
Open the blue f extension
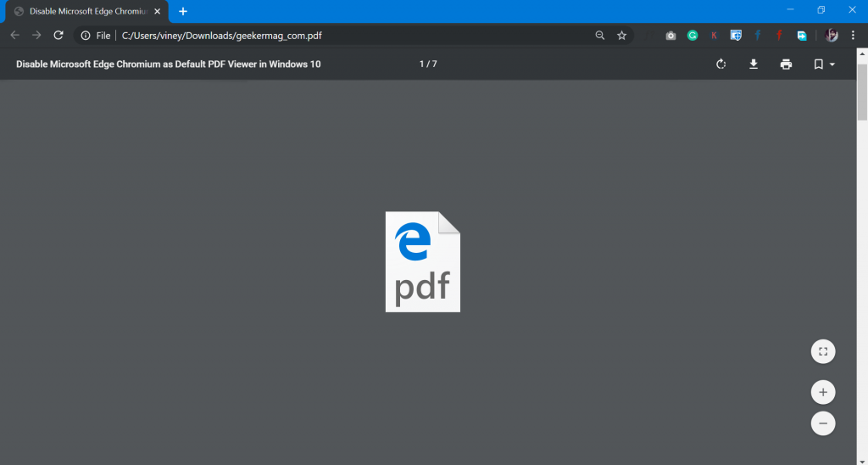[758, 36]
